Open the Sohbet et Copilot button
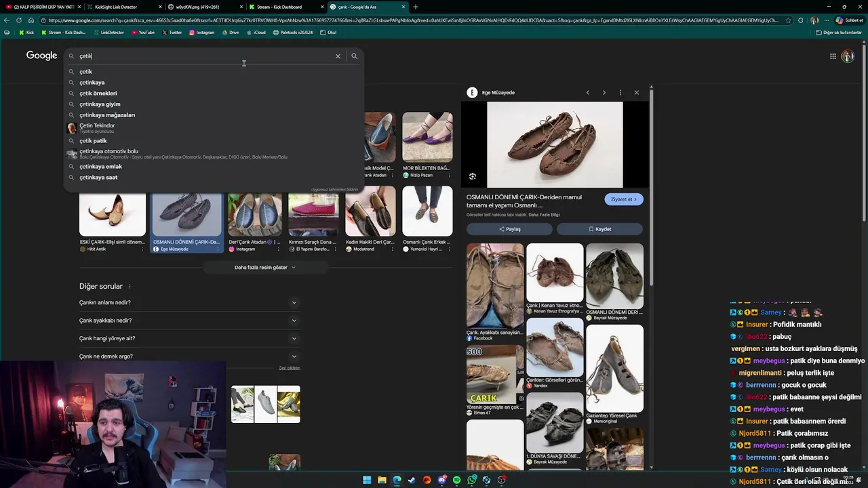 click(x=849, y=20)
